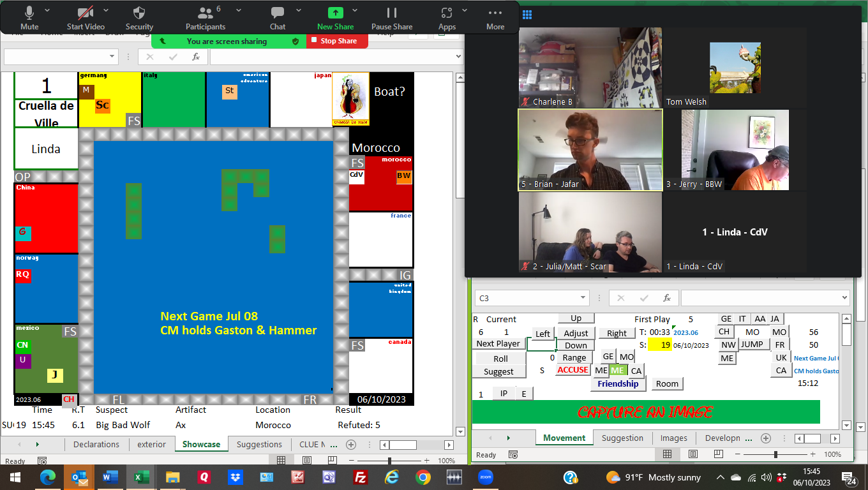Open Dropbox from the taskbar
868x490 pixels.
click(x=236, y=477)
